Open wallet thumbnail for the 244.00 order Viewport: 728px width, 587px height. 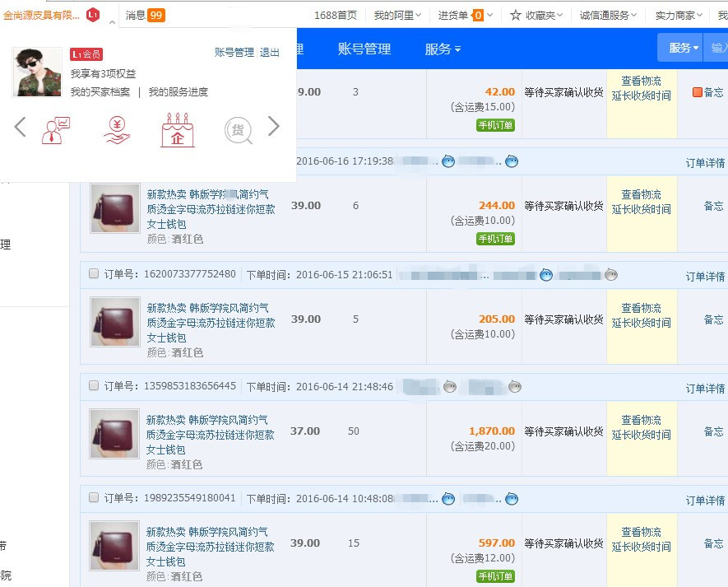pos(114,208)
